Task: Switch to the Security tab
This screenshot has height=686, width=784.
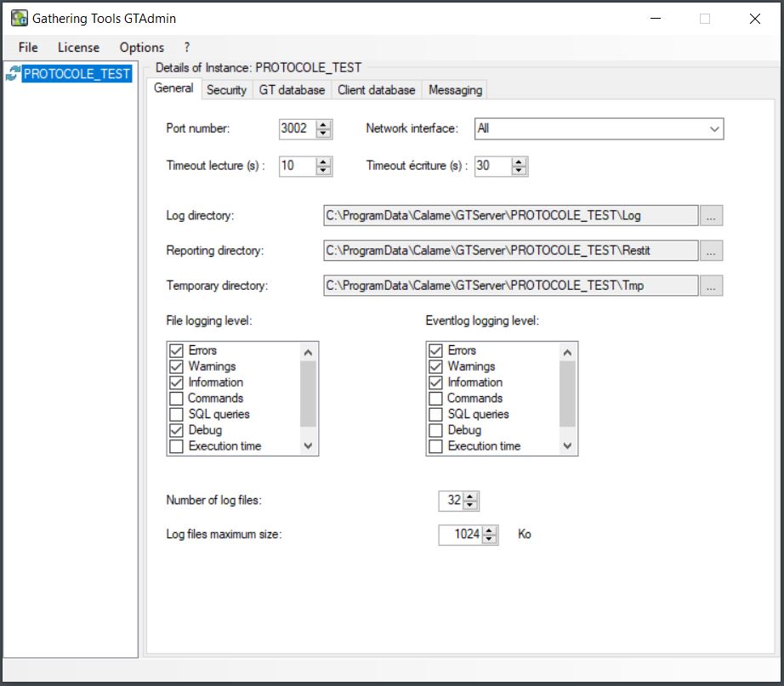Action: tap(226, 90)
